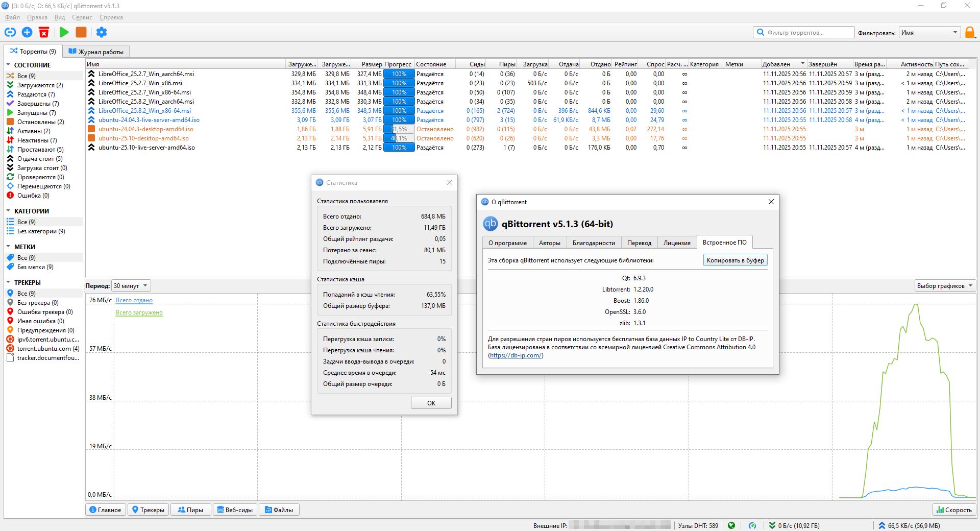Screen dimensions: 980x531
Task: Open settings via the blue gear icon
Action: (102, 32)
